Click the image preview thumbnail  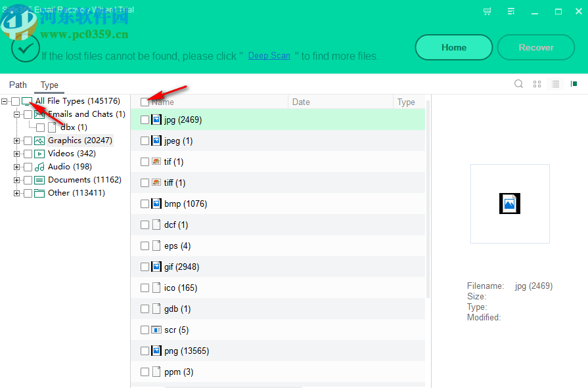click(x=510, y=204)
